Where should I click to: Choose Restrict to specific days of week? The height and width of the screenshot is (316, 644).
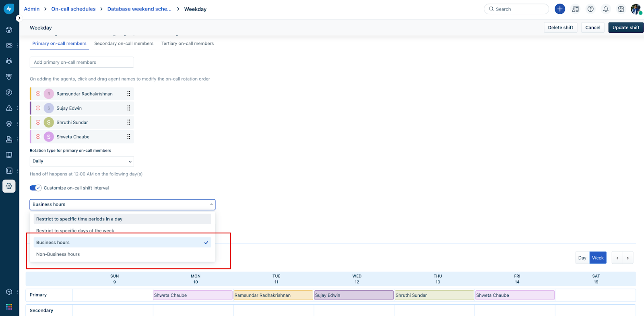click(x=122, y=231)
